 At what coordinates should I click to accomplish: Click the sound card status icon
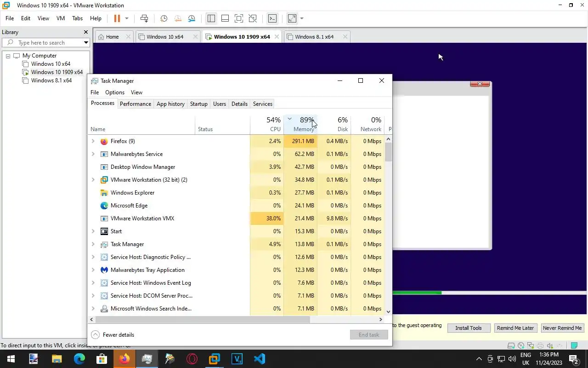550,345
